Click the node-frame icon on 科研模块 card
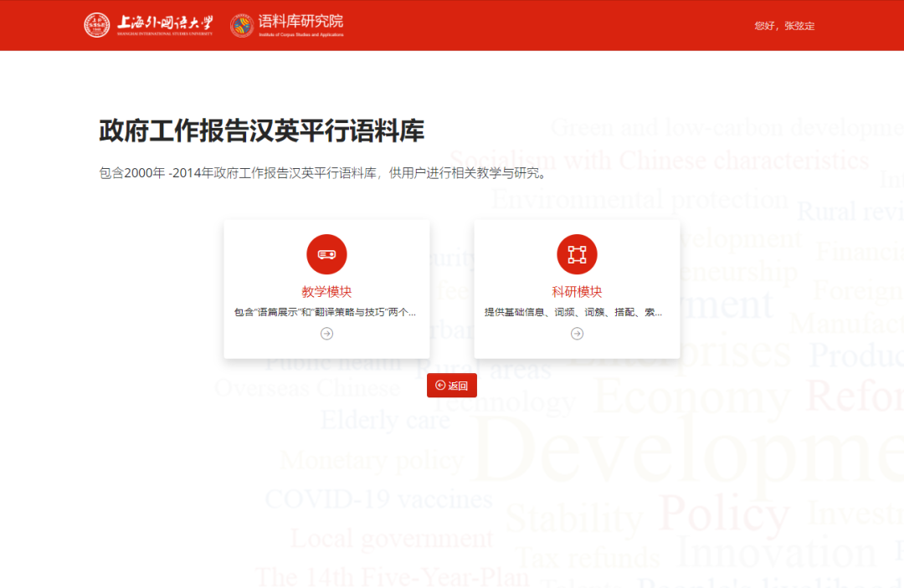Screen dimensions: 904x588 click(x=577, y=253)
